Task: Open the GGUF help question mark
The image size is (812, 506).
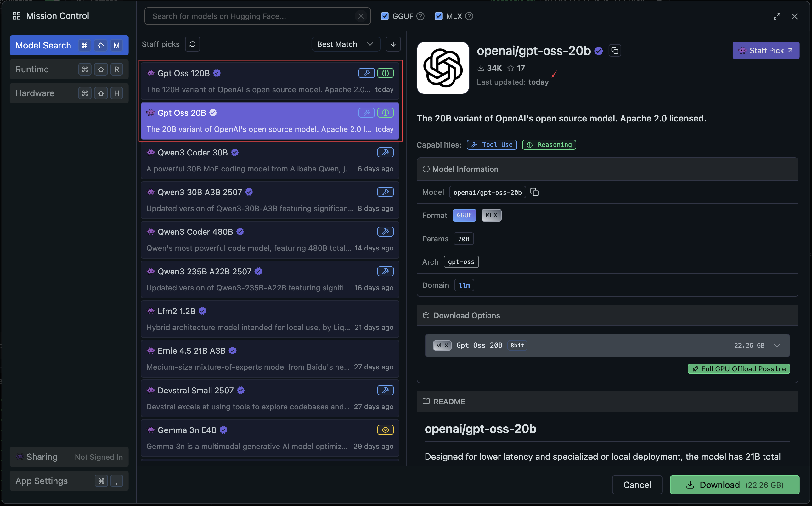Action: click(x=420, y=16)
